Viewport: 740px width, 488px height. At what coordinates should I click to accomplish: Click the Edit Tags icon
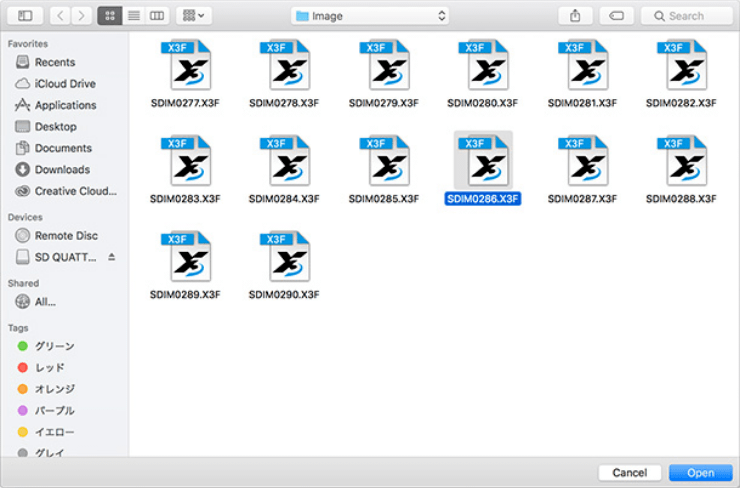point(617,16)
